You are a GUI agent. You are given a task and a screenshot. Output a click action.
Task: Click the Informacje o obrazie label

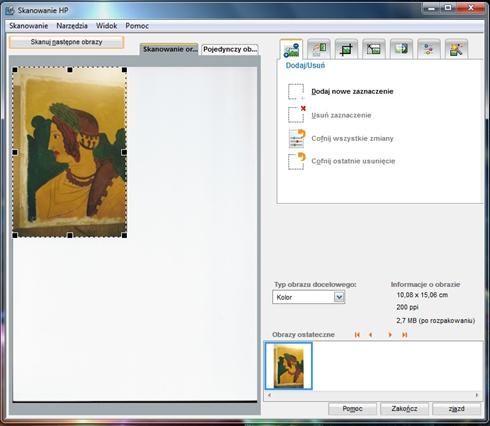(x=425, y=285)
